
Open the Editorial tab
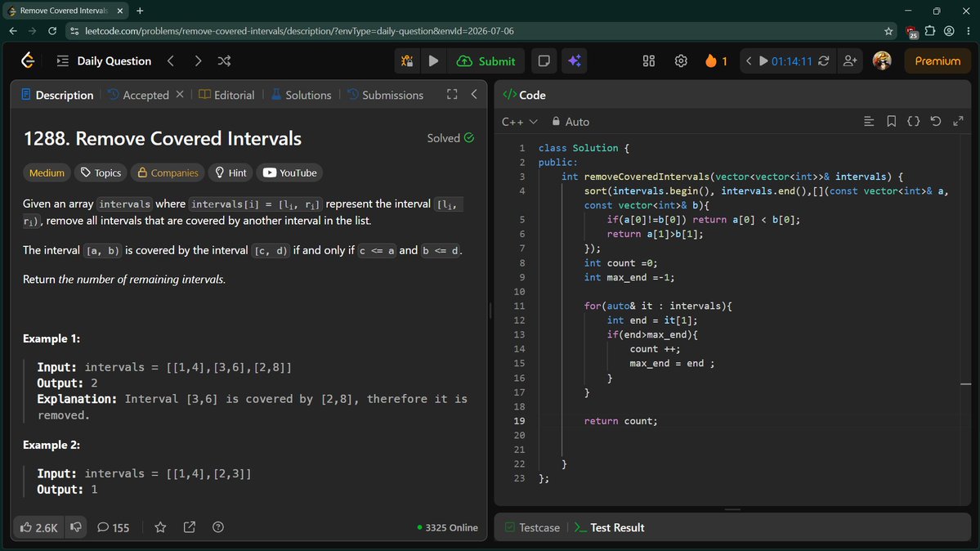point(227,95)
